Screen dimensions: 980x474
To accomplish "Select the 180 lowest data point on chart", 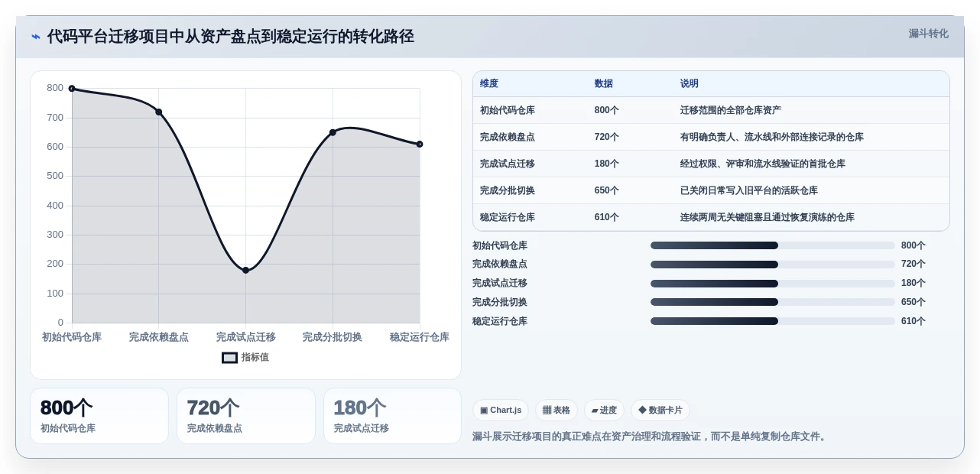I will (x=245, y=270).
